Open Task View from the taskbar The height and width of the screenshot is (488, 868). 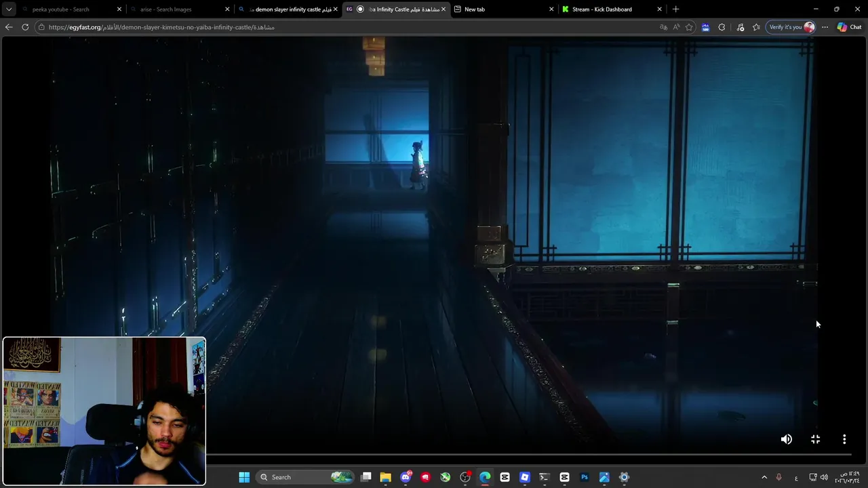pyautogui.click(x=366, y=477)
